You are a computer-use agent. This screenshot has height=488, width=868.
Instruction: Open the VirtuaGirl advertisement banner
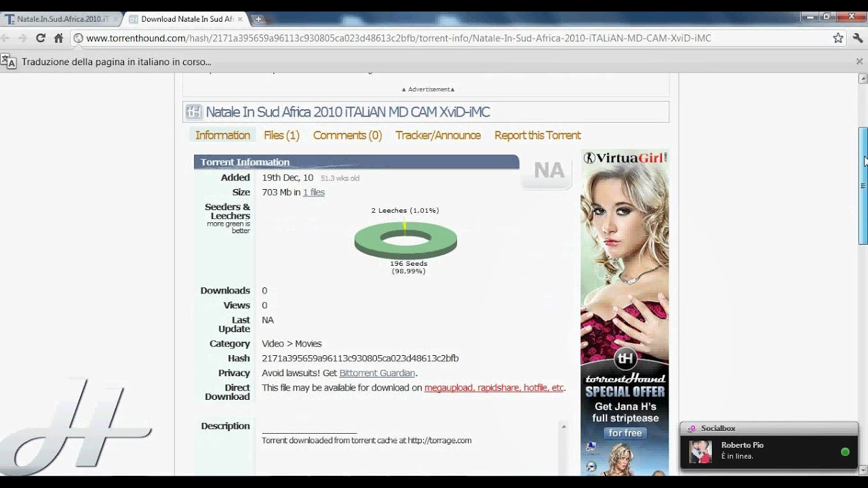625,312
